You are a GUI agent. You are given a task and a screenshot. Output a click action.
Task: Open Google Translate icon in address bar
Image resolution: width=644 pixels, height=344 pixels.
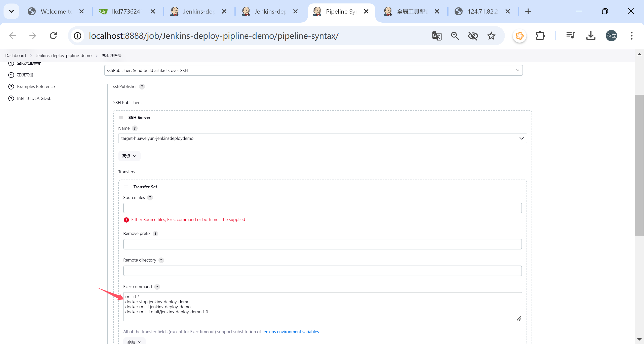tap(437, 36)
